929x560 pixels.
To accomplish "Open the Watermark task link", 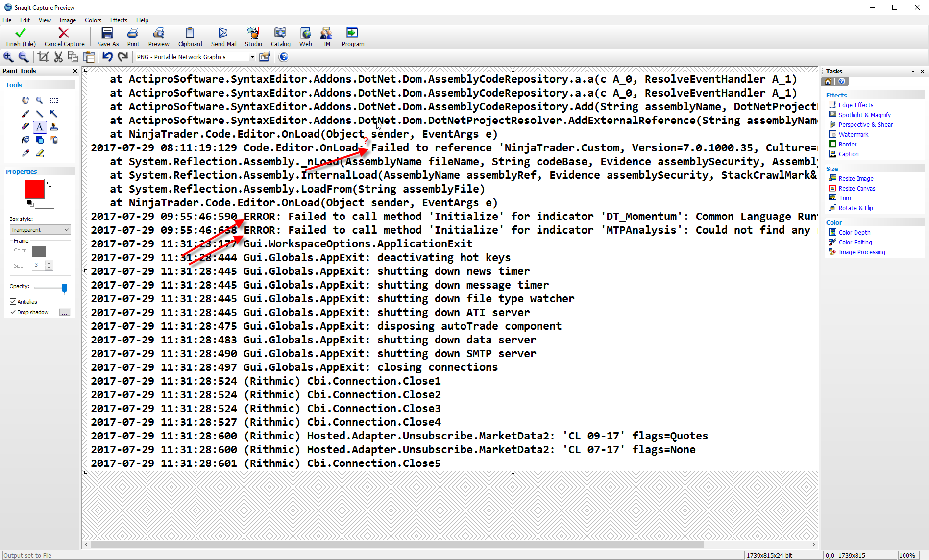I will coord(853,134).
